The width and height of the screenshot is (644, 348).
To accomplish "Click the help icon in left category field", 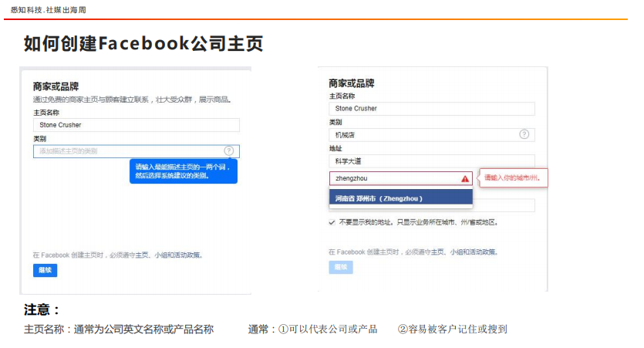I will pyautogui.click(x=229, y=150).
